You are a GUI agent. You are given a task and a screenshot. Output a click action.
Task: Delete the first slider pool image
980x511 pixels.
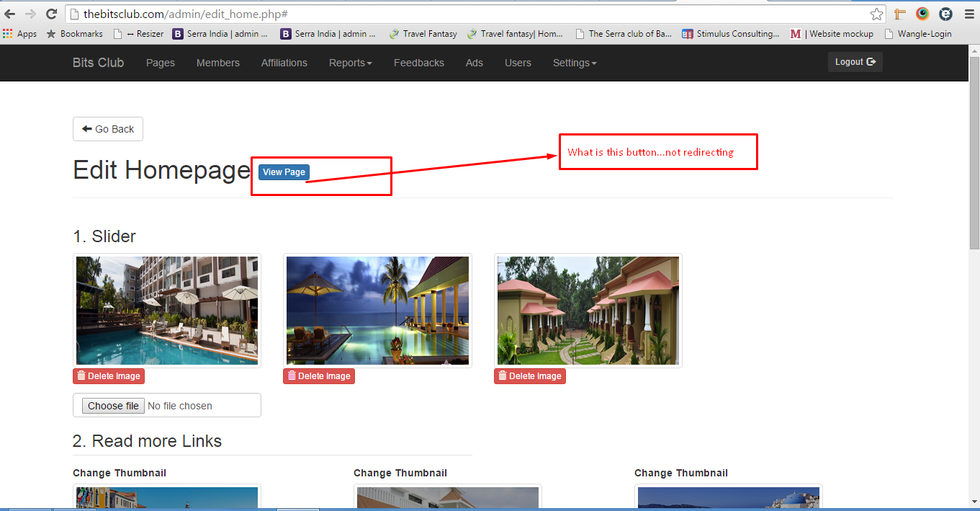coord(109,376)
